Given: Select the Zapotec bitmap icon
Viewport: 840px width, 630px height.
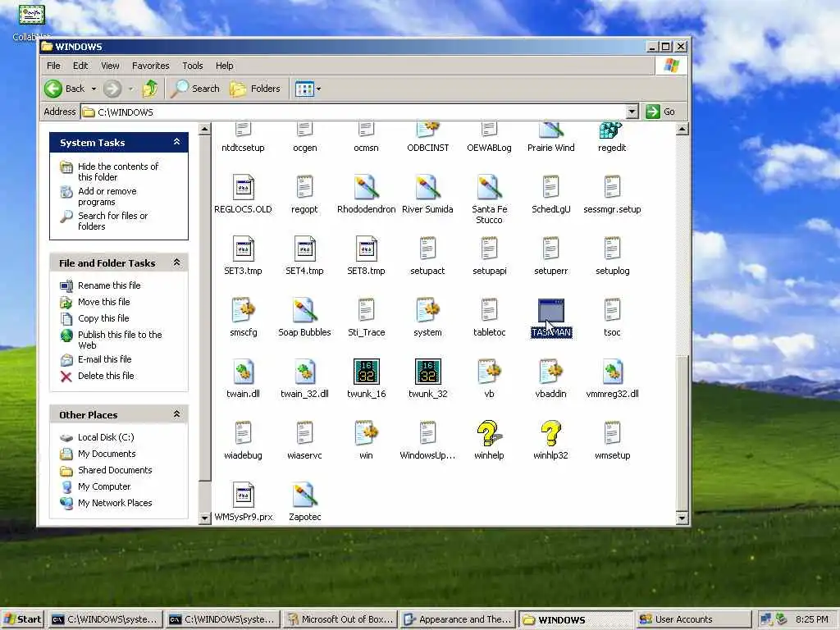Looking at the screenshot, I should (305, 495).
